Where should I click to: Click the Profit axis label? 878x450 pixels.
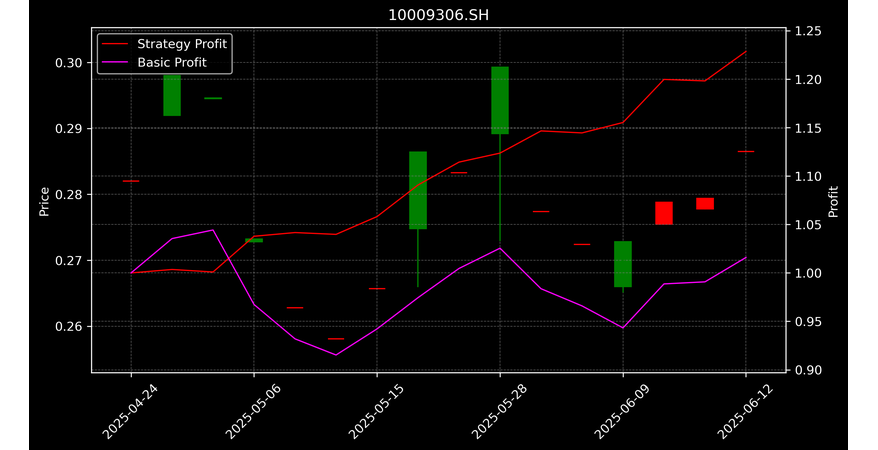tap(833, 202)
